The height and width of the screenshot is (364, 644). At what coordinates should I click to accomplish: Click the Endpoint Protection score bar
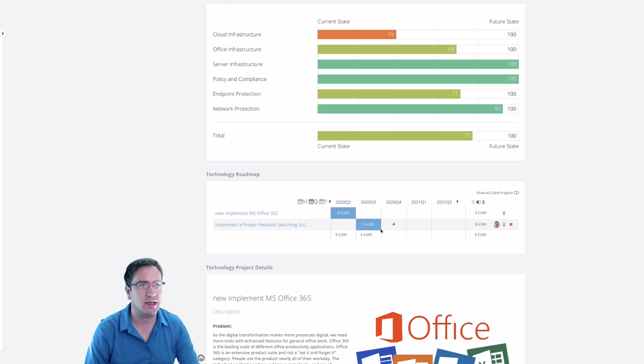pos(389,94)
